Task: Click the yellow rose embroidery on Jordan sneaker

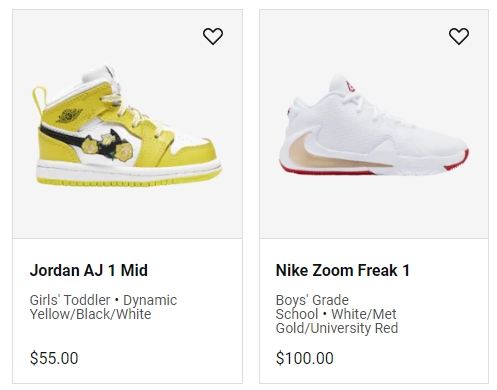Action: 108,148
